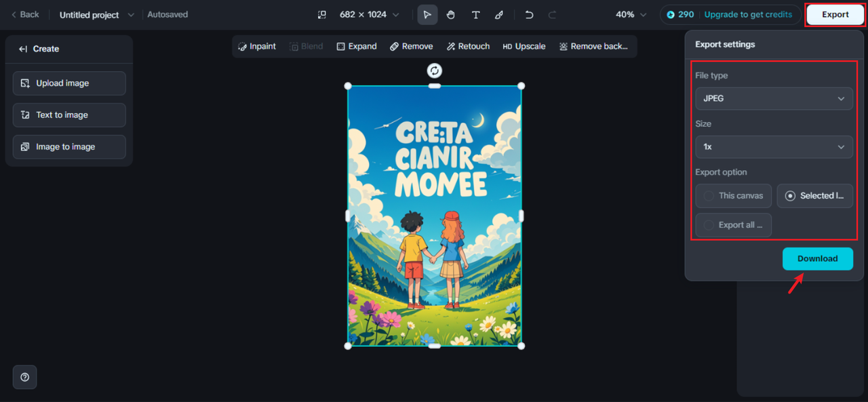Click the Remove background tool
This screenshot has width=868, height=402.
(593, 46)
